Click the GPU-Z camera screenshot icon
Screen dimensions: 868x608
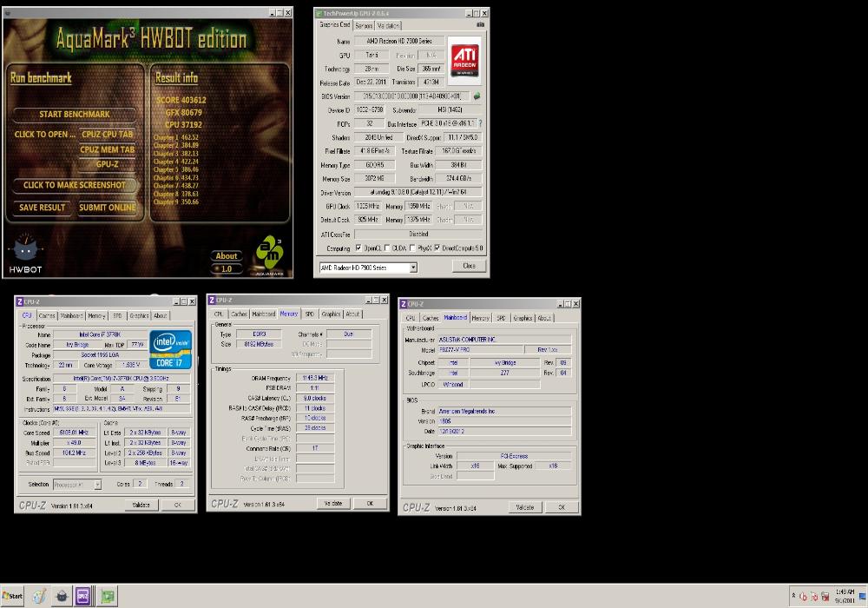(480, 25)
